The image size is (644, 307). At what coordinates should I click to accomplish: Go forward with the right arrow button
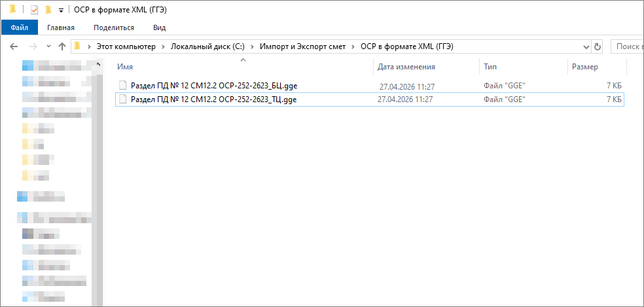point(33,46)
